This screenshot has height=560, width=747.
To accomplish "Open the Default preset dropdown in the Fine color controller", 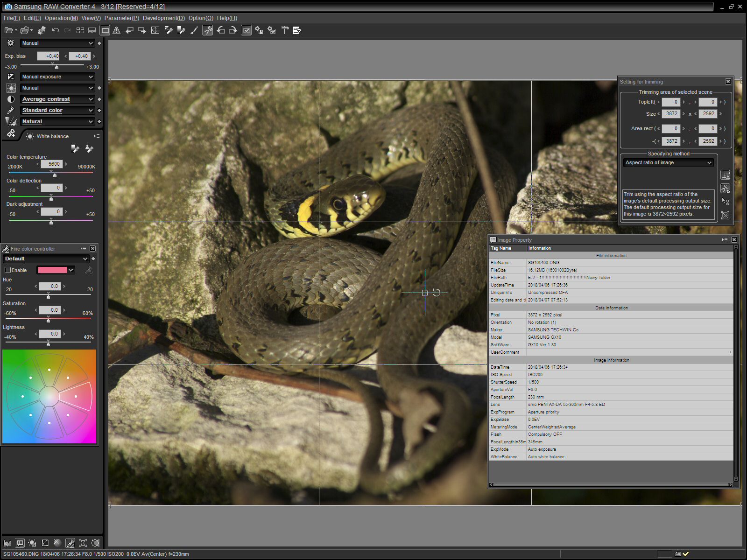I will point(46,259).
